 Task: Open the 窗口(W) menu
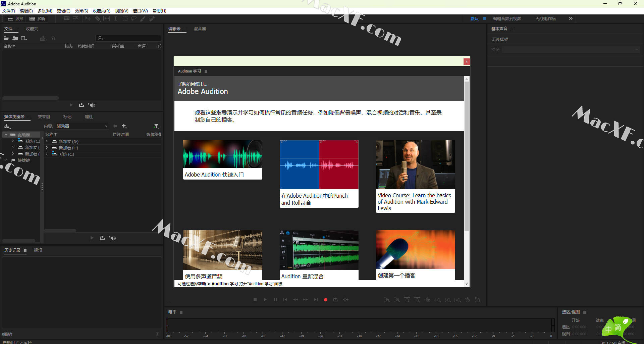(x=140, y=11)
